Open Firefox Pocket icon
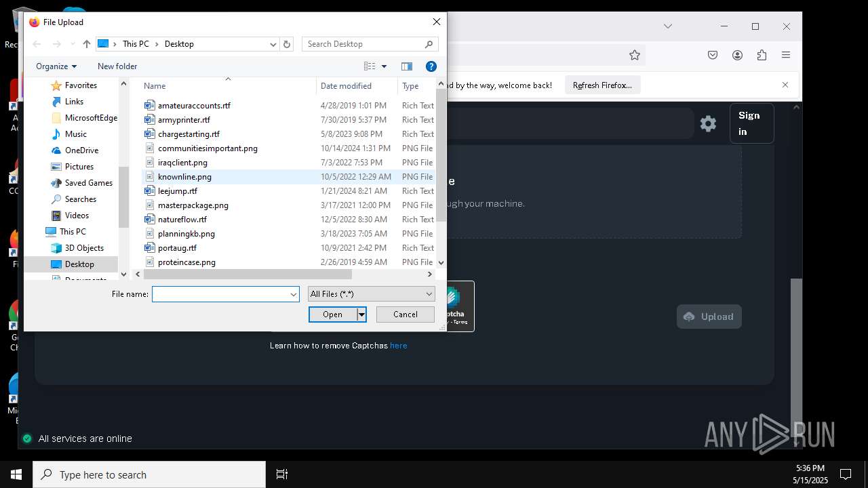The height and width of the screenshot is (488, 868). pyautogui.click(x=713, y=56)
